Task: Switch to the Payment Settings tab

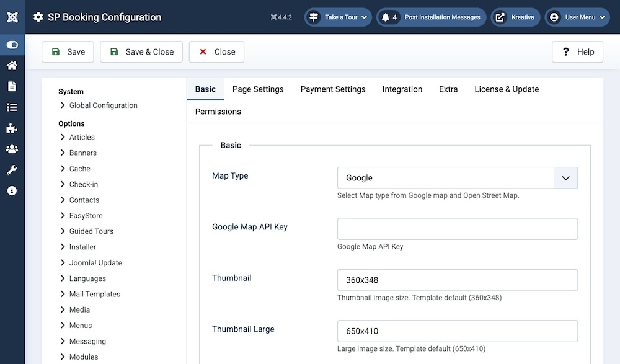Action: click(333, 89)
